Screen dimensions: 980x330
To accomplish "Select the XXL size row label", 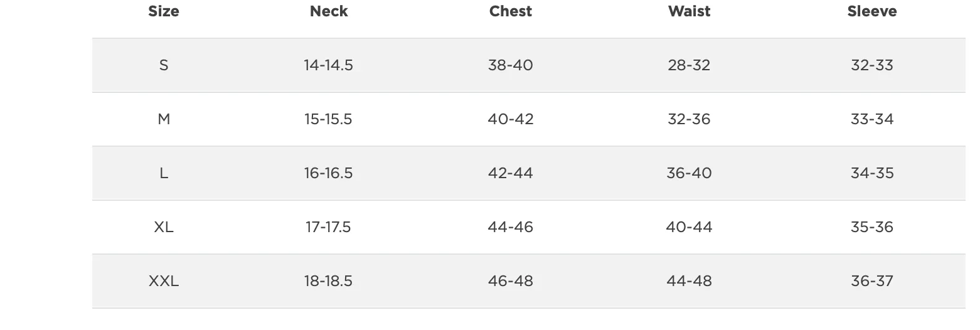I will point(164,281).
